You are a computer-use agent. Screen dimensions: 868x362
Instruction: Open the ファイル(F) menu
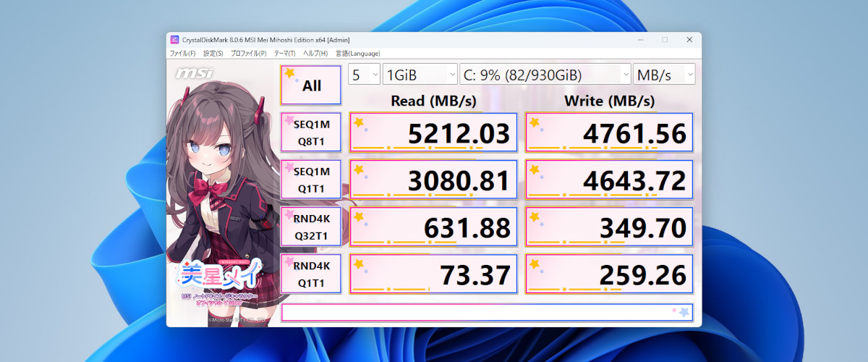182,53
